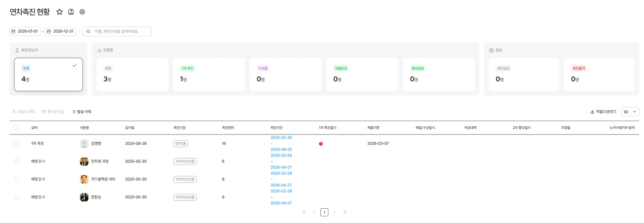Image resolution: width=644 pixels, height=223 pixels.
Task: Click 천두명 과장's profile avatar
Action: tap(84, 162)
